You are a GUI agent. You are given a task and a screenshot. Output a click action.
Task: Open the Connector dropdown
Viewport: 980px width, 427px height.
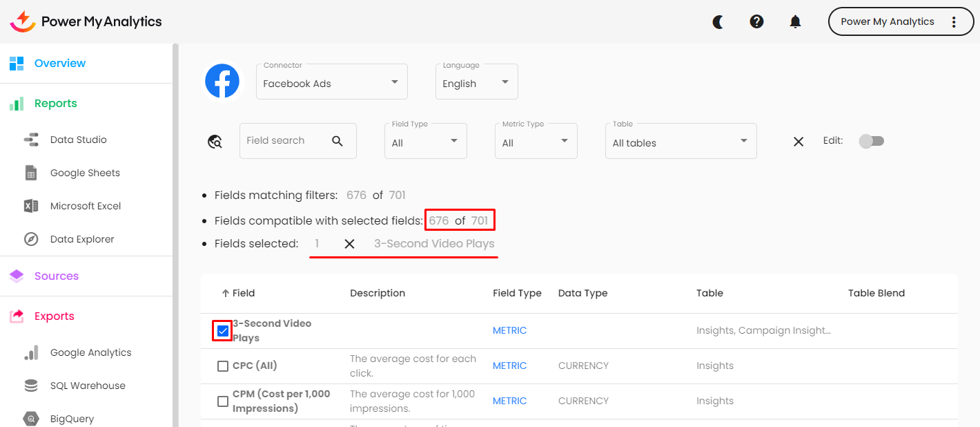pos(331,83)
